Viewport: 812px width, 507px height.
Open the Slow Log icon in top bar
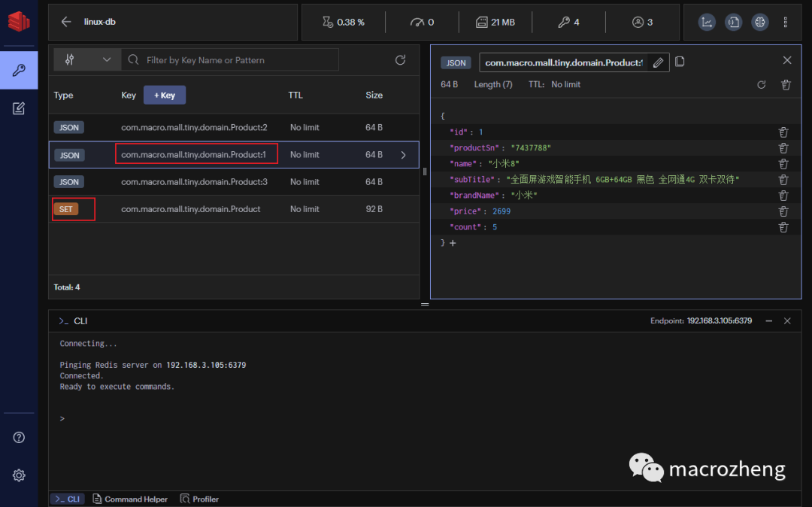pos(733,22)
